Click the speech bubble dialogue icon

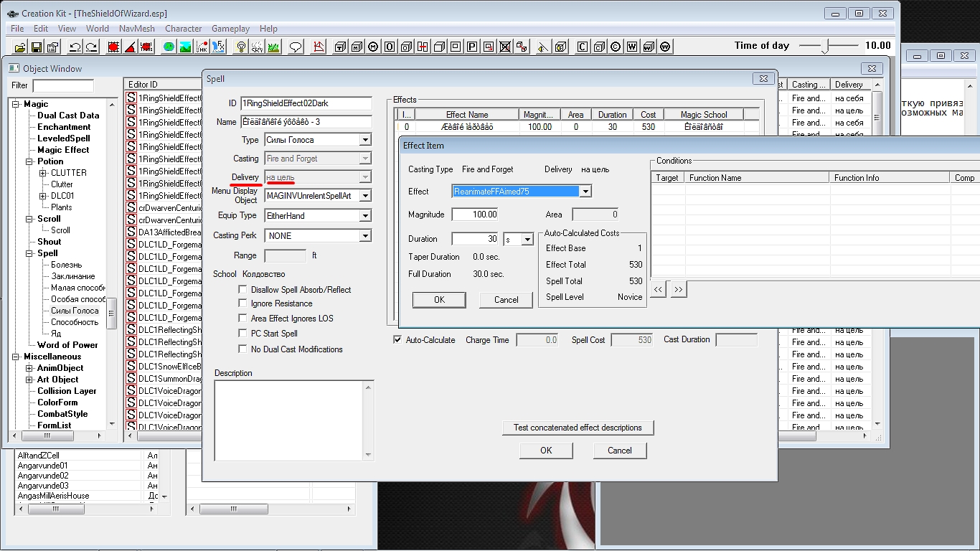(295, 47)
